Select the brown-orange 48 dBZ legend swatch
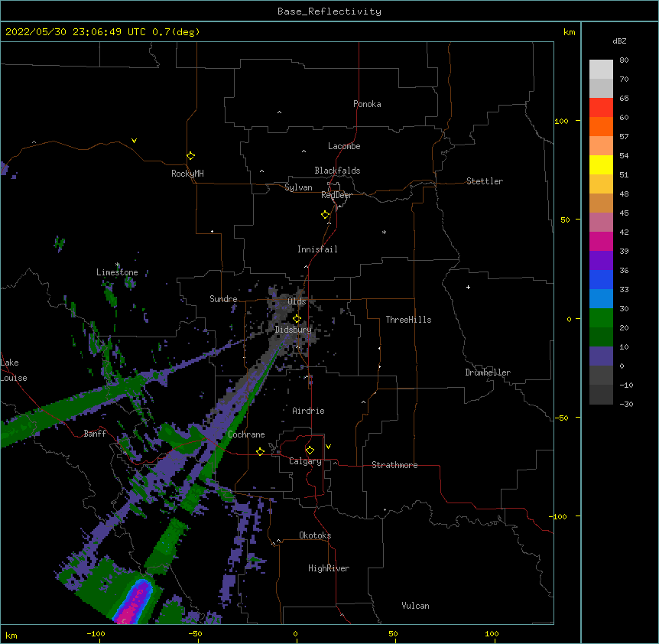Image resolution: width=659 pixels, height=644 pixels. pyautogui.click(x=601, y=203)
